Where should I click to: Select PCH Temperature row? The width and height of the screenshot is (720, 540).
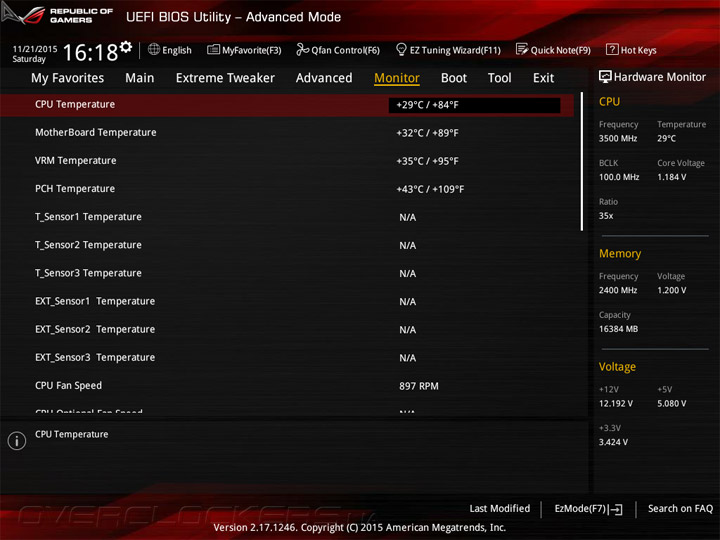[287, 189]
